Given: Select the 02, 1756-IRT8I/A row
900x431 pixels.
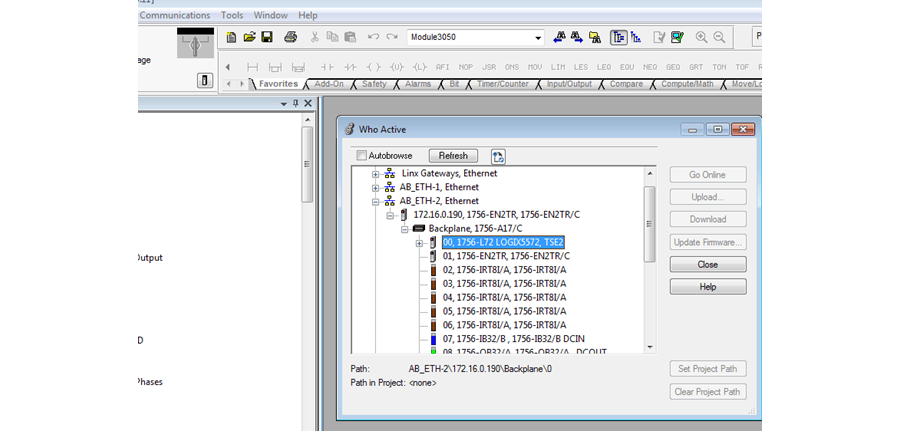Looking at the screenshot, I should [505, 270].
